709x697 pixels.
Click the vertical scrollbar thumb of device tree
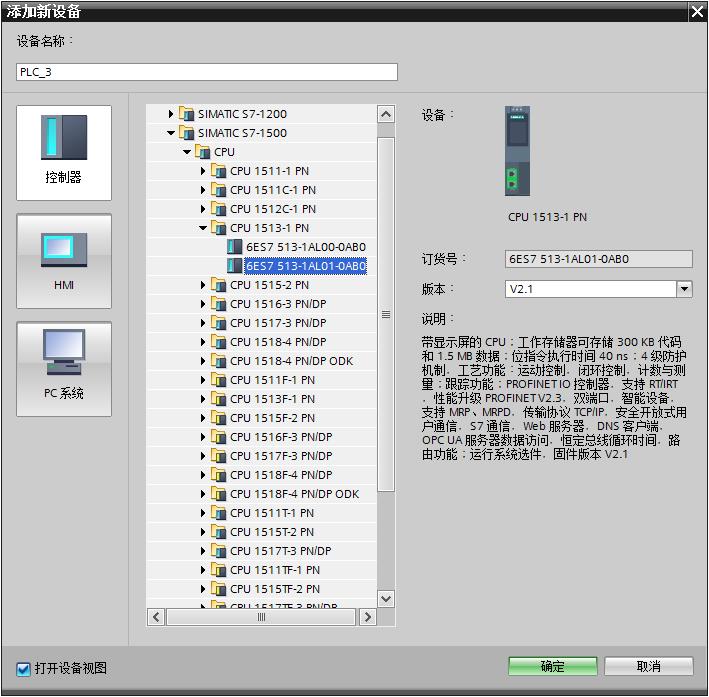coord(386,314)
